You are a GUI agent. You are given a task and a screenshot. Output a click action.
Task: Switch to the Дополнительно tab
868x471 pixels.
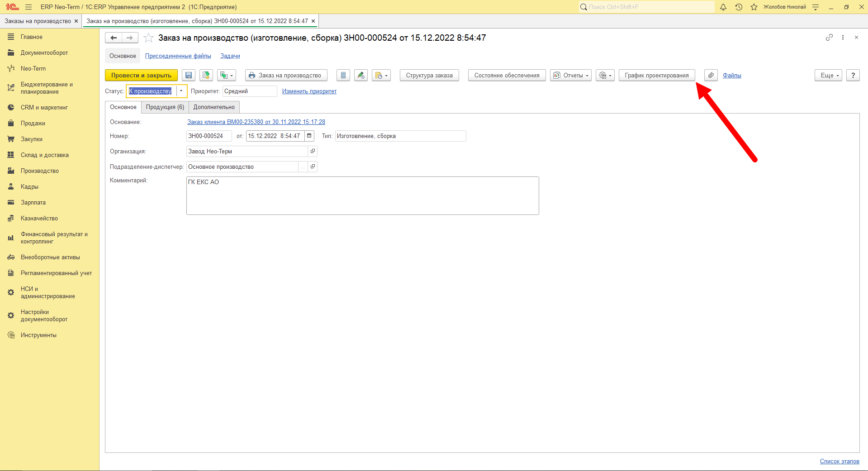click(214, 107)
